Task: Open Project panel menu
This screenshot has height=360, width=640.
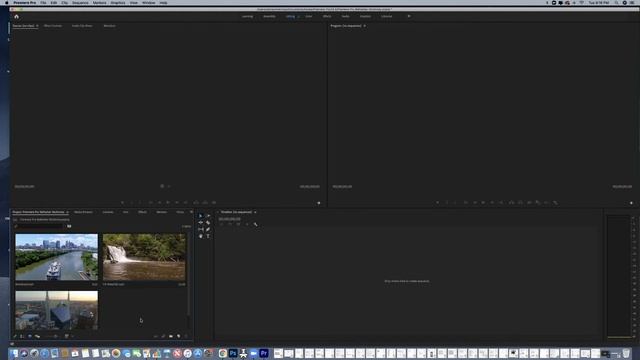Action: (x=67, y=212)
